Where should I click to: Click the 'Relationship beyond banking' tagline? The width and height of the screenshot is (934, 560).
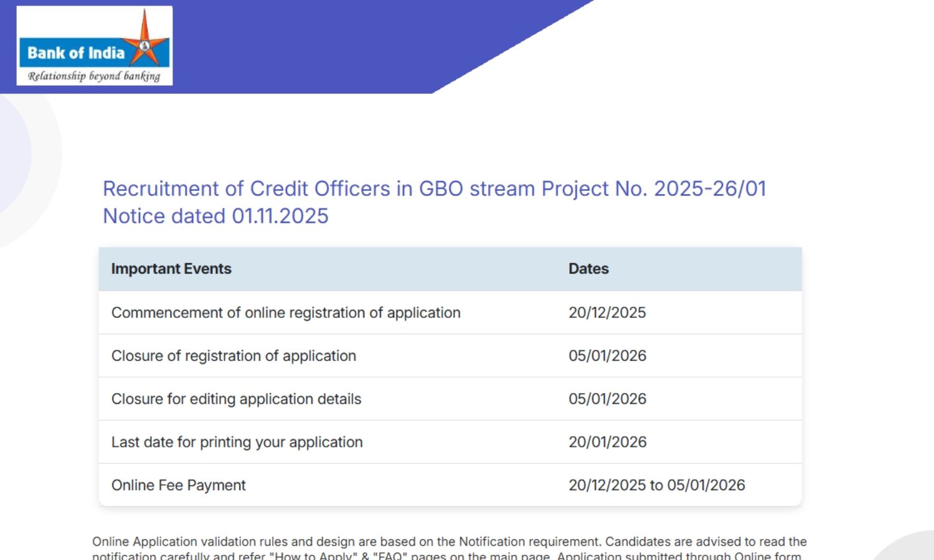pos(94,76)
